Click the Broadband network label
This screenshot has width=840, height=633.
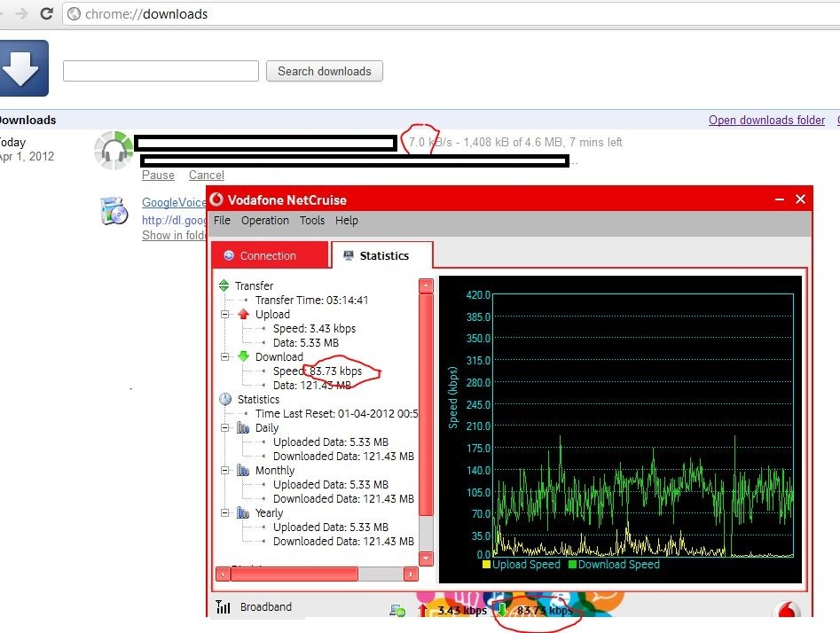[266, 606]
